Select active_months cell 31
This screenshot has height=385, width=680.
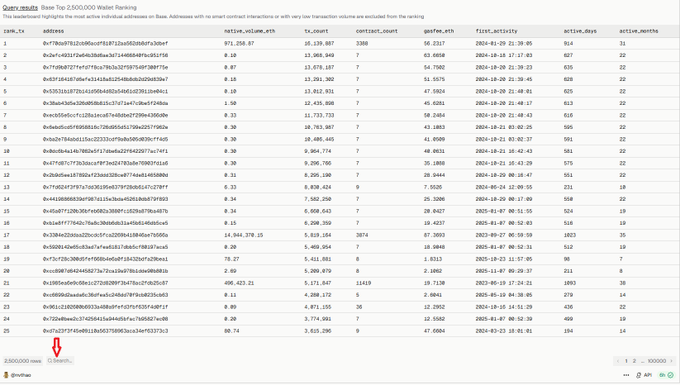(x=622, y=43)
